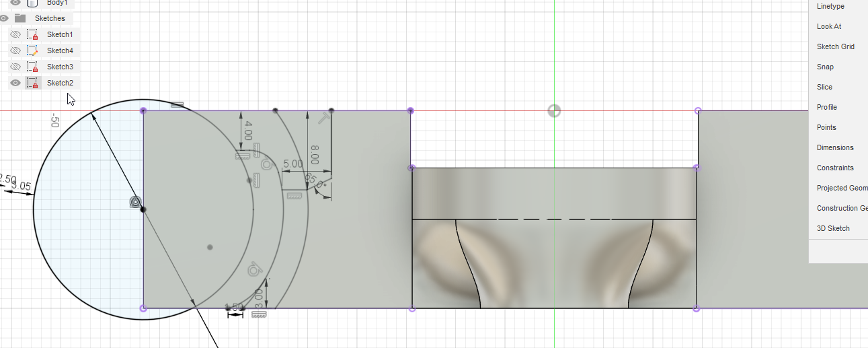Select the horizontal constraint glyph above the rectangle's top edge
This screenshot has width=868, height=348.
pos(177,104)
